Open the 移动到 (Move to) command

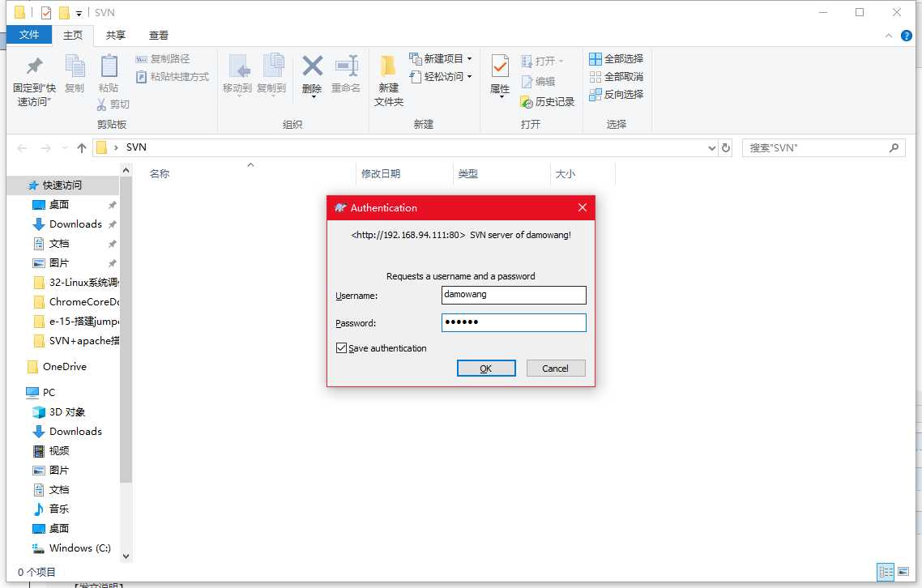[x=237, y=74]
